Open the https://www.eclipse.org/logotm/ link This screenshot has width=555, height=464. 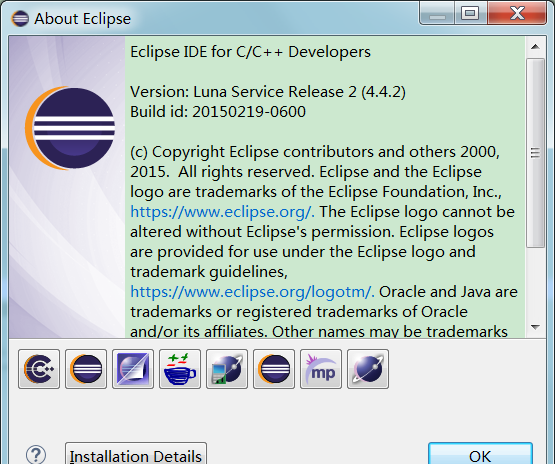252,292
